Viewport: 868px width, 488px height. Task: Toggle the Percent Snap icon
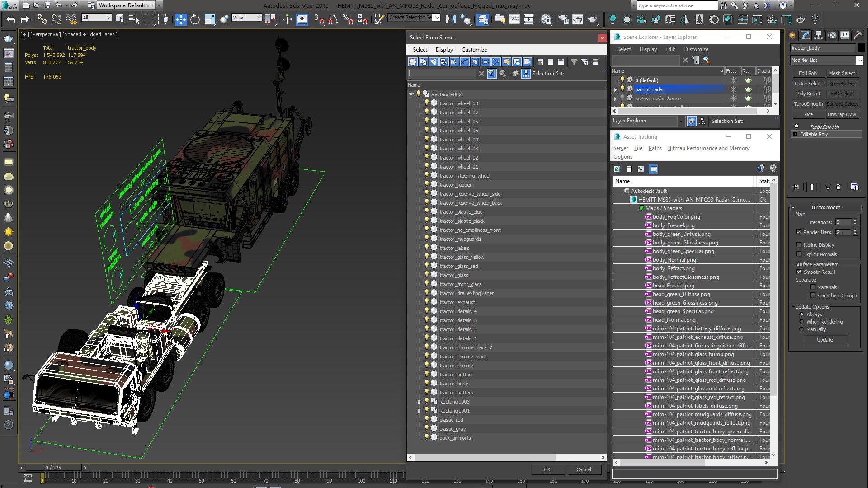click(348, 19)
